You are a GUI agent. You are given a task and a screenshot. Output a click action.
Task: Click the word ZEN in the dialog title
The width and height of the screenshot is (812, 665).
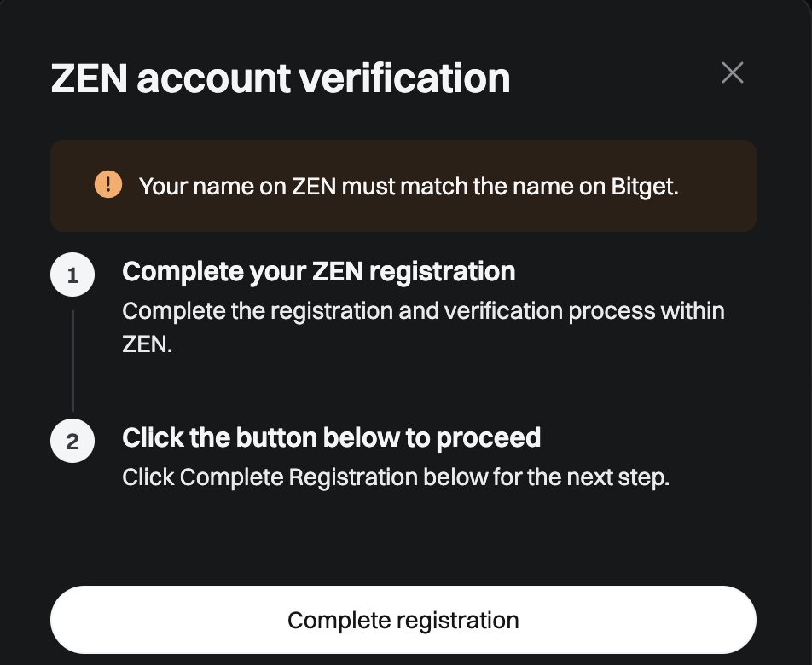(x=89, y=78)
